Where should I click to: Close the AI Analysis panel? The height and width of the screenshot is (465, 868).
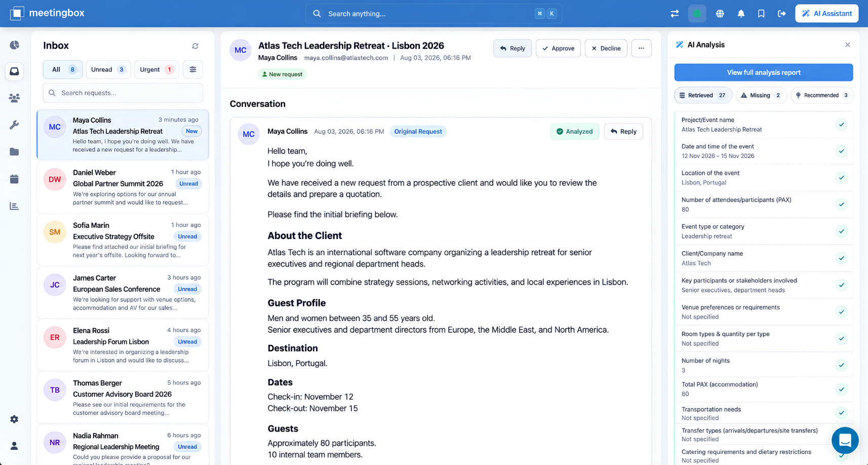[848, 45]
